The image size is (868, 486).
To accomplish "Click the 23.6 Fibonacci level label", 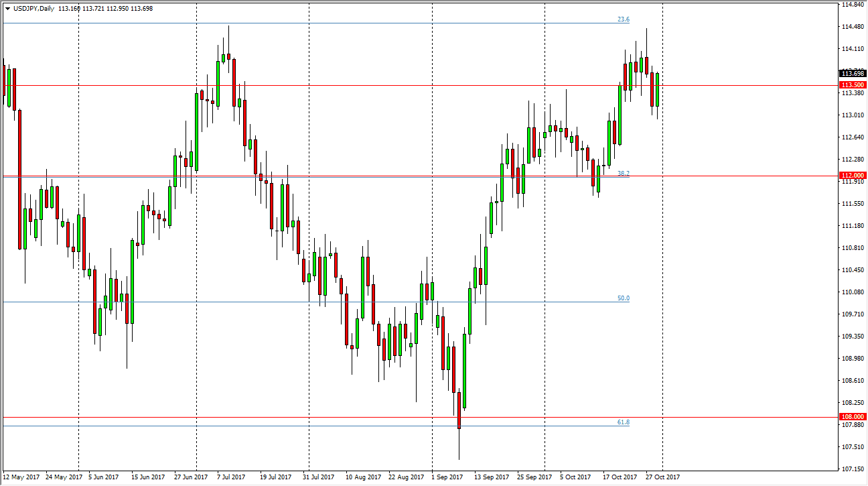I will pos(625,19).
